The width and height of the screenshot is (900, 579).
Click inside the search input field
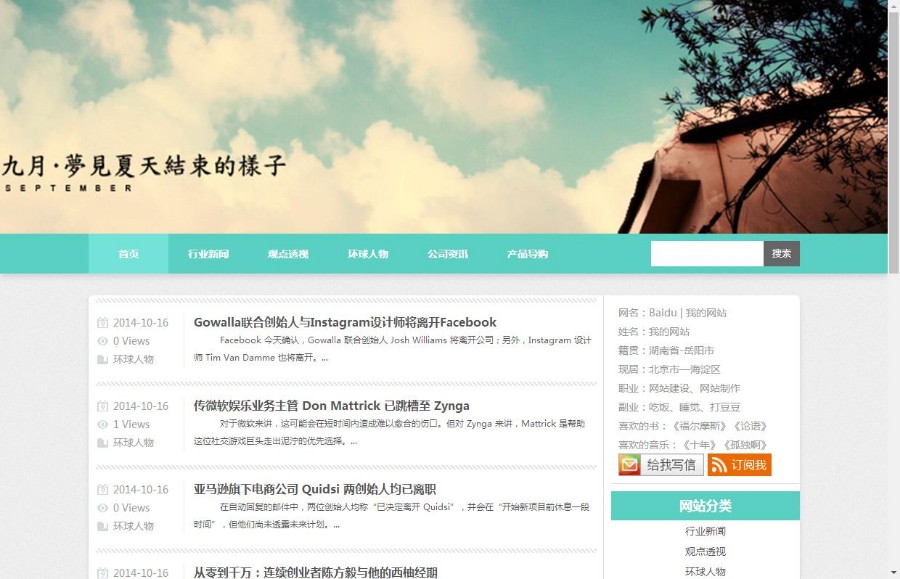tap(705, 253)
